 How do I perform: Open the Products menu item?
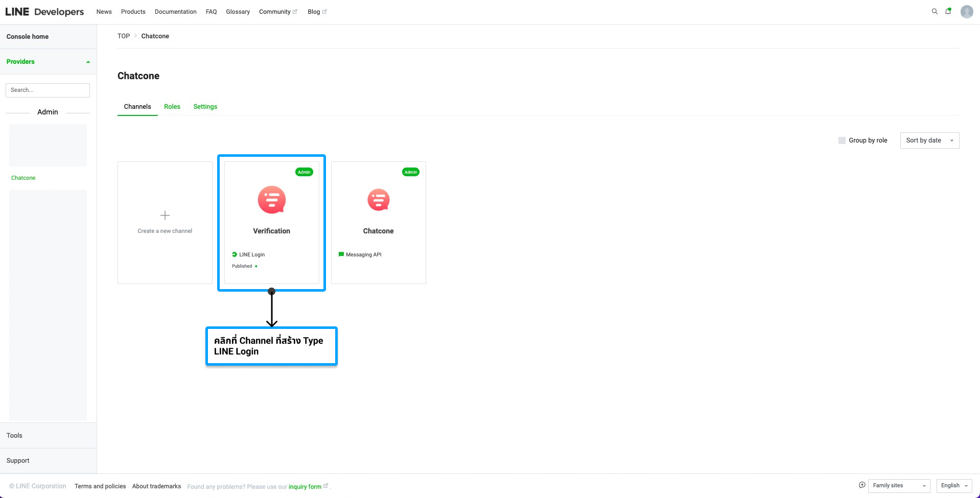click(133, 12)
